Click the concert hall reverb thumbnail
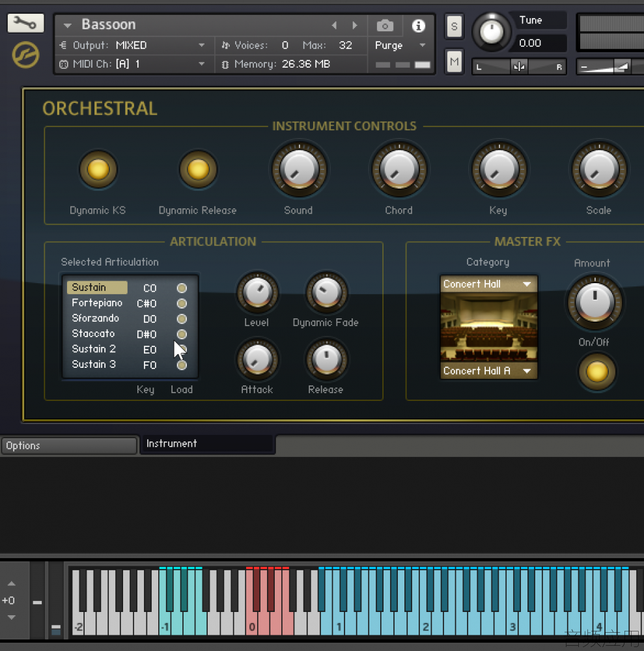644x651 pixels. pos(489,327)
